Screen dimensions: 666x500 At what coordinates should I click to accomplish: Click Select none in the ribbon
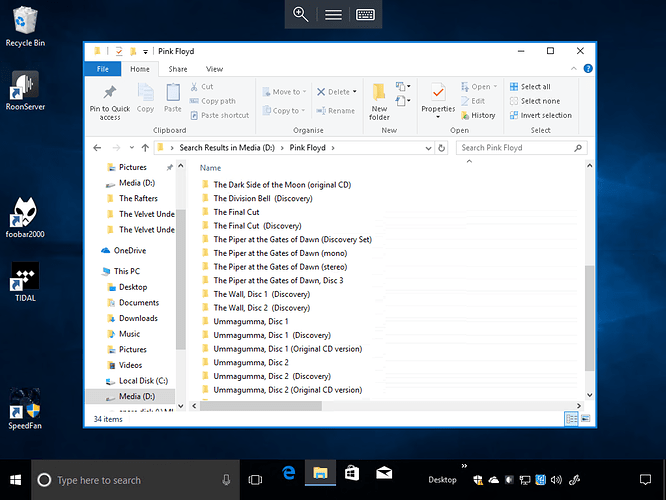535,101
